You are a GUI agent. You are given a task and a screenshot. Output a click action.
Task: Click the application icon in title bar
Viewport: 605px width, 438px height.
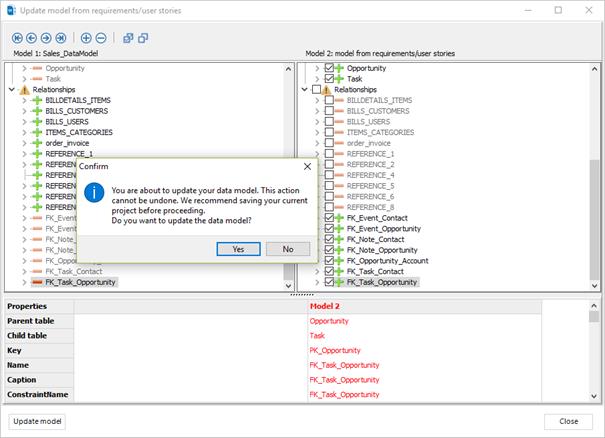tap(11, 10)
